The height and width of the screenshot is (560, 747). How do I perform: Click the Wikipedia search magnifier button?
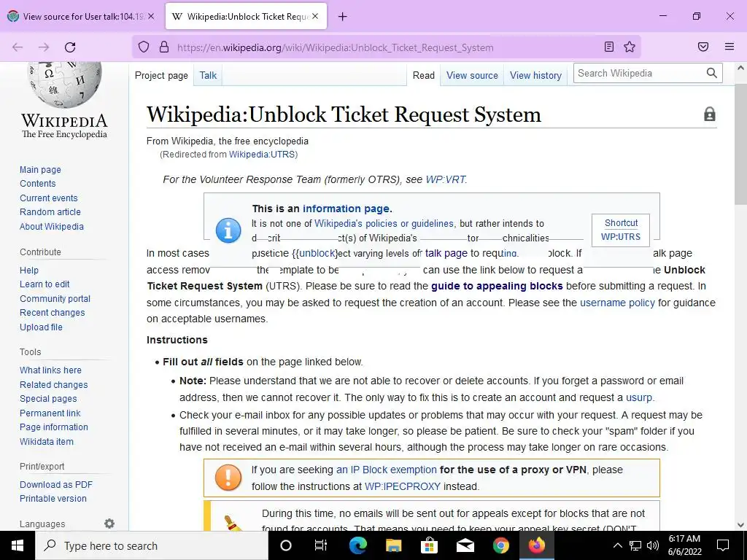712,73
